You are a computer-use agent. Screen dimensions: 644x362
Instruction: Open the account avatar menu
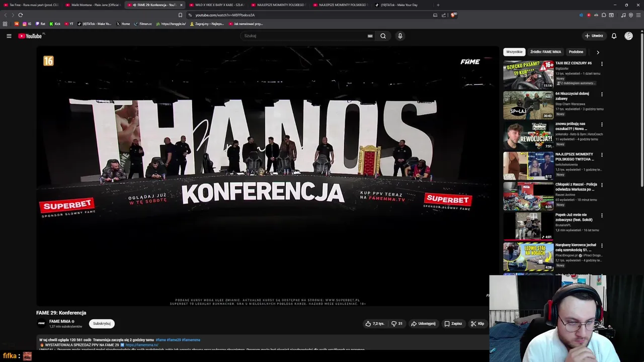coord(628,36)
